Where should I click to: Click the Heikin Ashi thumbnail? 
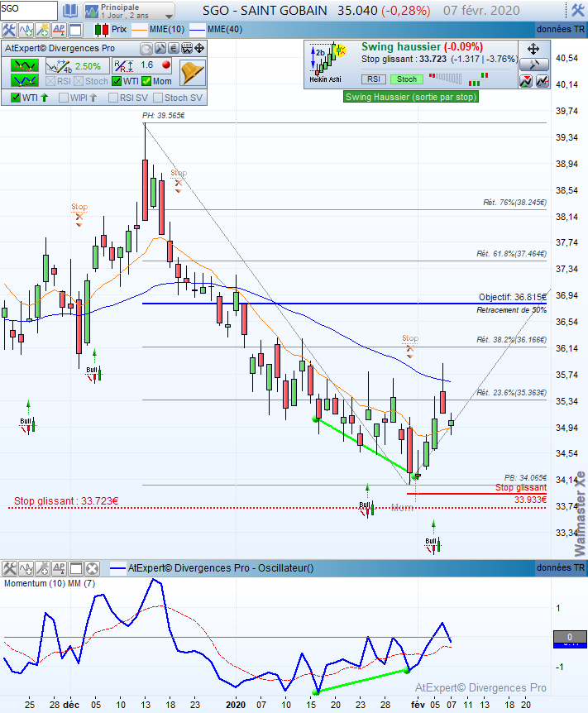327,63
